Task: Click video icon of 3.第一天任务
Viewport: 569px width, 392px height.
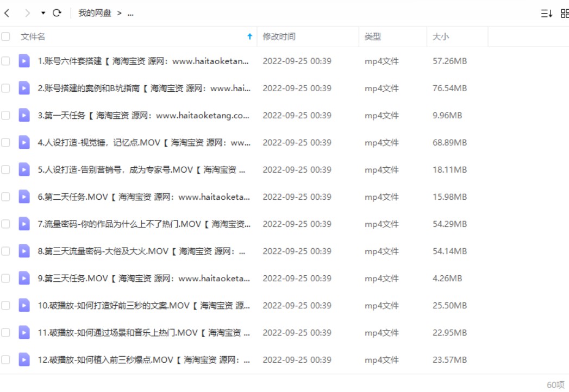Action: coord(24,115)
